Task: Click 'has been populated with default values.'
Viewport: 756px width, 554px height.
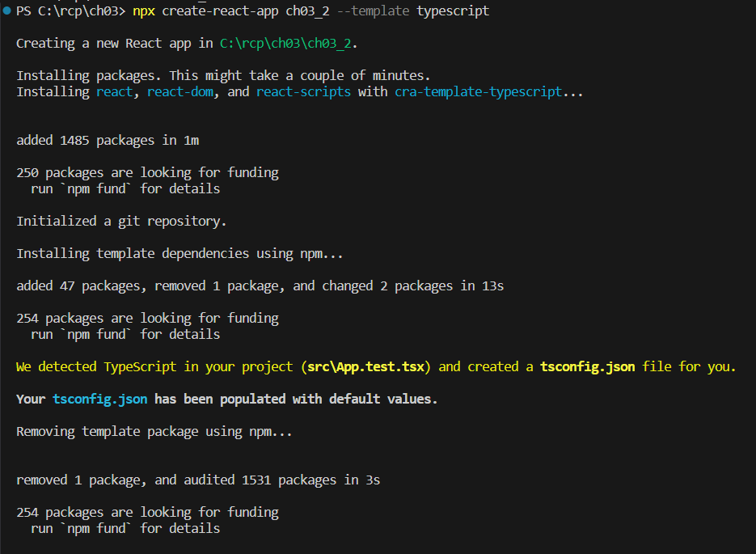Action: [296, 400]
